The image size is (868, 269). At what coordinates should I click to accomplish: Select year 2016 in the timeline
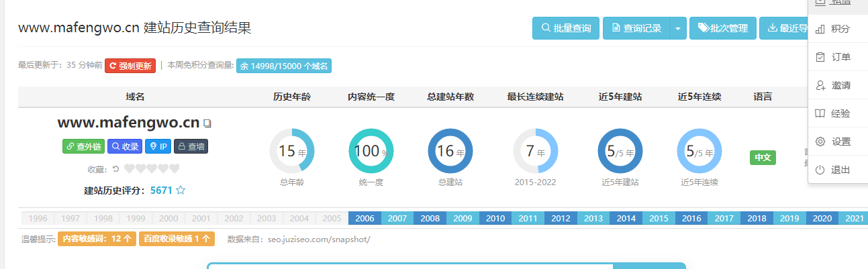tap(691, 218)
